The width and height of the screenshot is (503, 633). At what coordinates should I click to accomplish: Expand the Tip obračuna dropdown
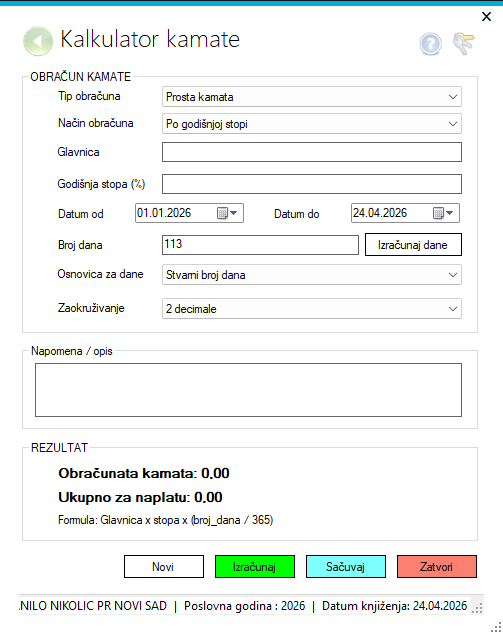(312, 97)
